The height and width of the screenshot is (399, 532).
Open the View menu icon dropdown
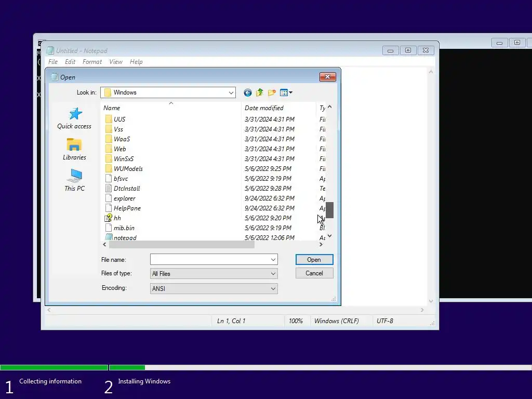click(x=286, y=92)
